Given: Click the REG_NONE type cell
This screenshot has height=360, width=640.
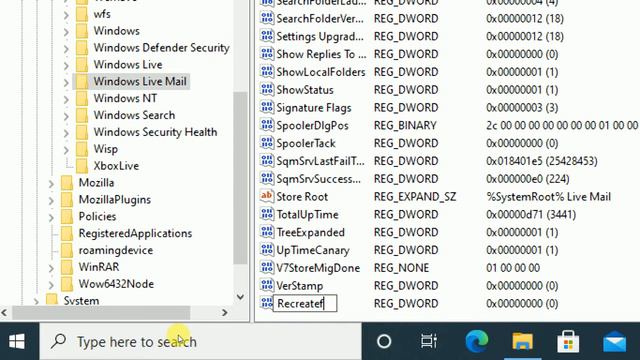Looking at the screenshot, I should 401,268.
